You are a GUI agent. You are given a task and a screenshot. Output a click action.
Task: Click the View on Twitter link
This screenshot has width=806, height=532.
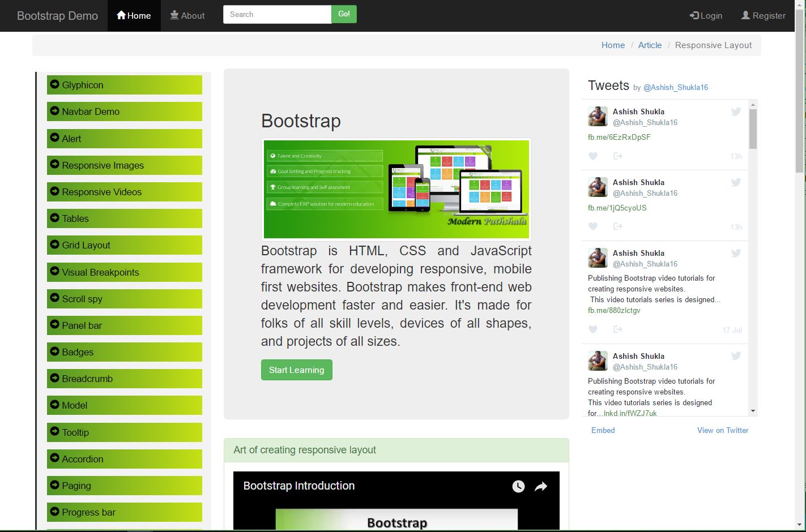(723, 430)
